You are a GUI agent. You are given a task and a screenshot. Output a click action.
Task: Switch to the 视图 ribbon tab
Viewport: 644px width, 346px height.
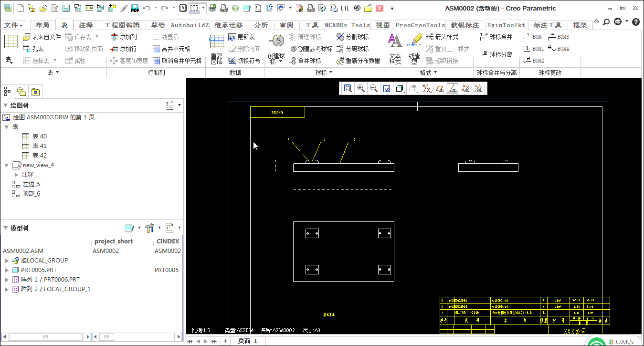pos(383,25)
